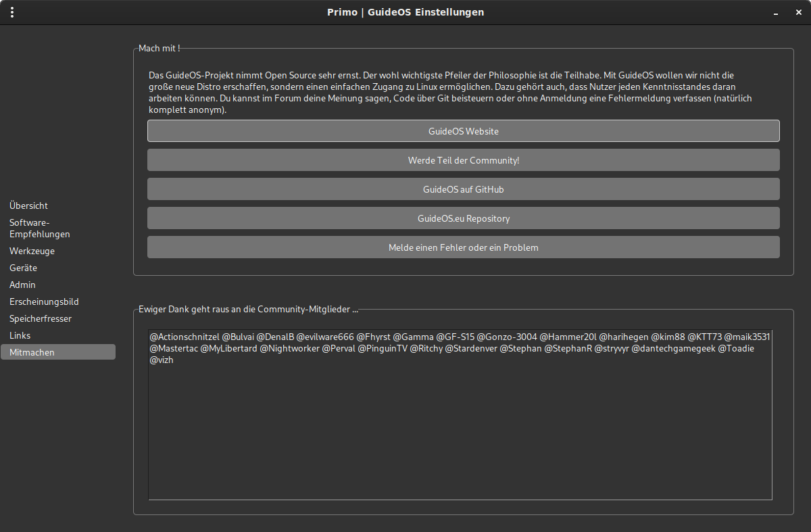Screen dimensions: 811x532
Task: Open the Admin page
Action: coord(22,285)
